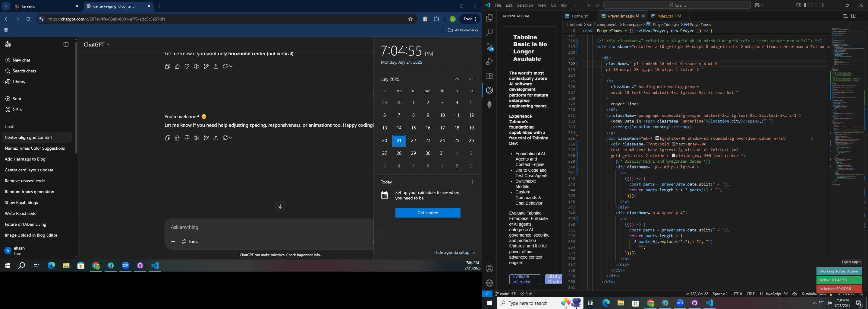The width and height of the screenshot is (868, 309).
Task: Open the Run menu in VS Code
Action: (564, 5)
